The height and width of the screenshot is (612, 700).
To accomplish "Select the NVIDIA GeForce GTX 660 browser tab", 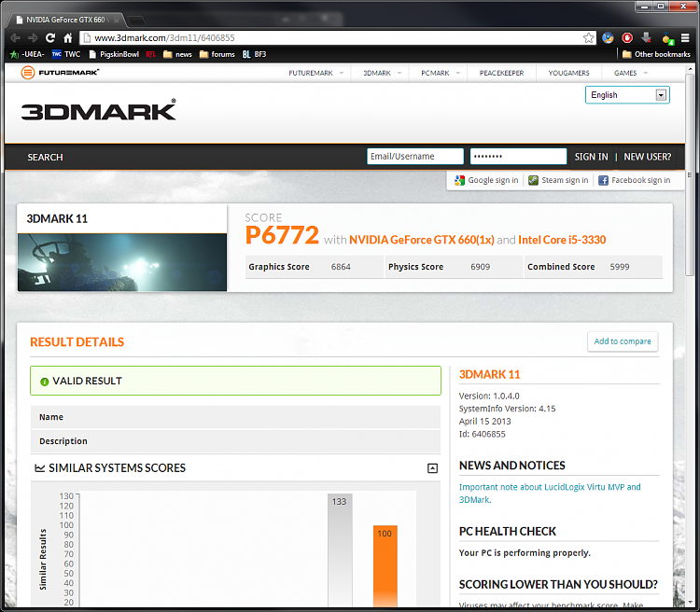I will (65, 21).
